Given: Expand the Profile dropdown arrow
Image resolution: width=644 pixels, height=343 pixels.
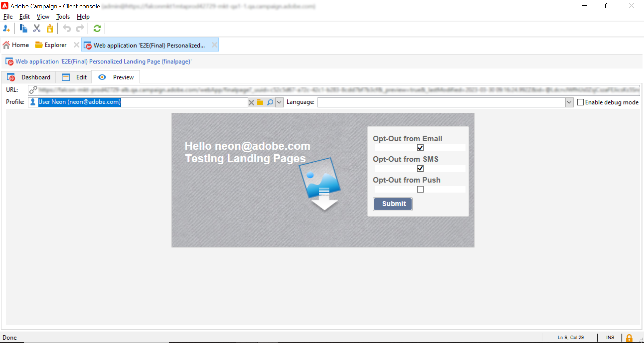Looking at the screenshot, I should [279, 102].
